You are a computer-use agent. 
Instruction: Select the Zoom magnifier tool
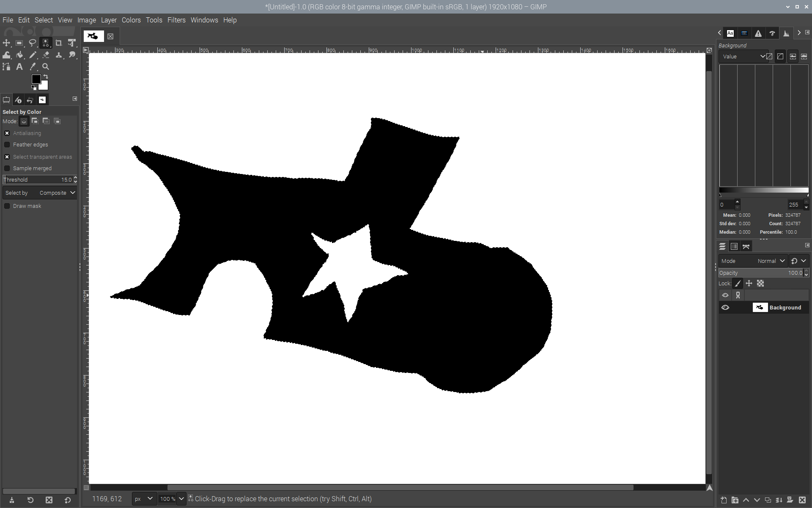click(46, 67)
